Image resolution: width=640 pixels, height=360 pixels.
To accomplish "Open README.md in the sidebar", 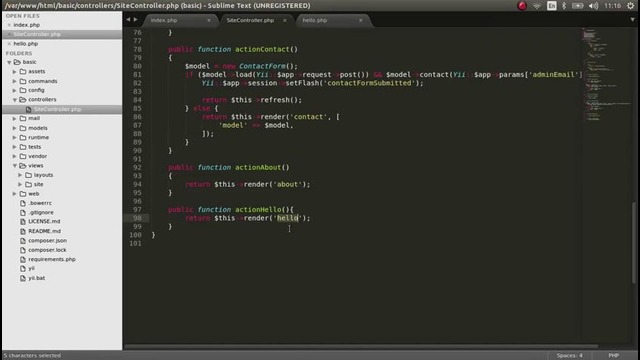I will [44, 231].
